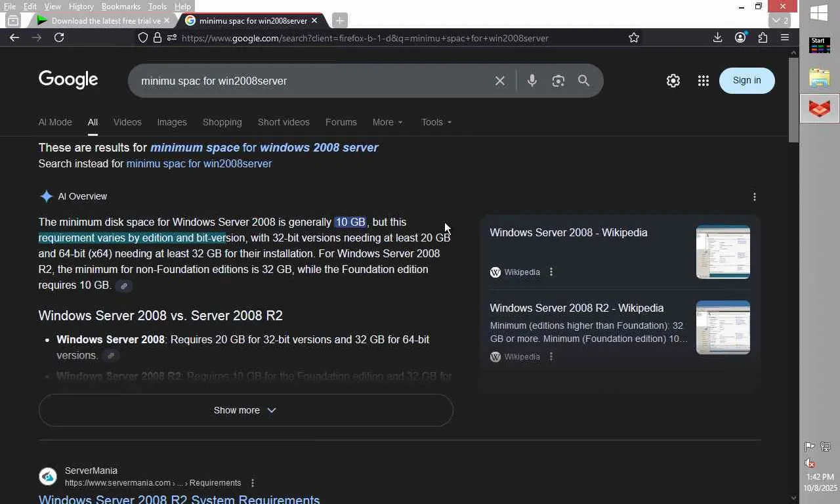Open the list all tabs dropdown
840x504 pixels.
click(x=779, y=20)
